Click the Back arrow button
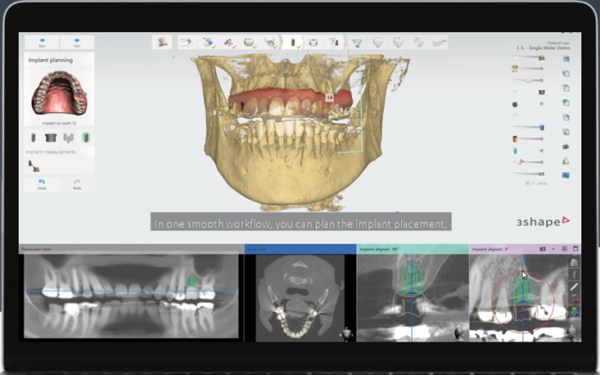This screenshot has height=375, width=600. point(42,42)
